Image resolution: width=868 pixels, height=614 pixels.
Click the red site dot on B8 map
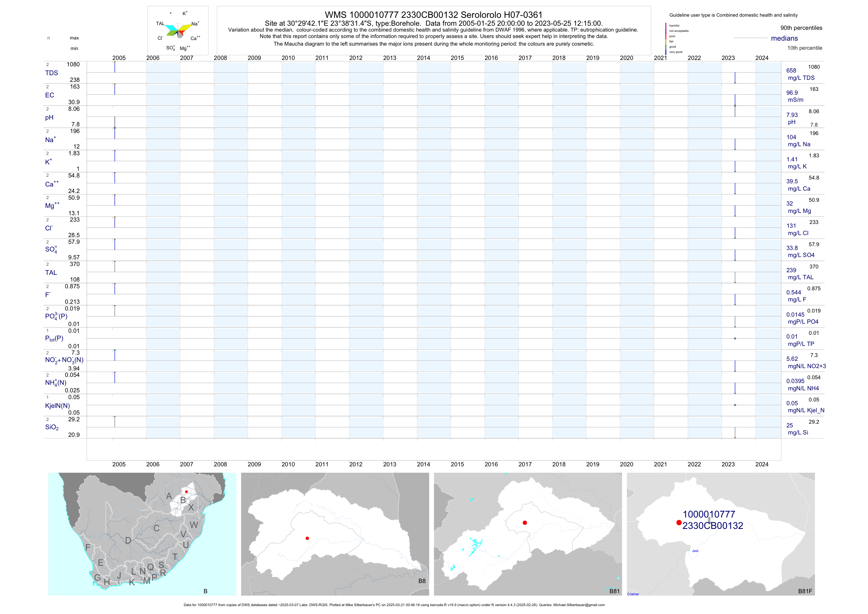click(307, 538)
